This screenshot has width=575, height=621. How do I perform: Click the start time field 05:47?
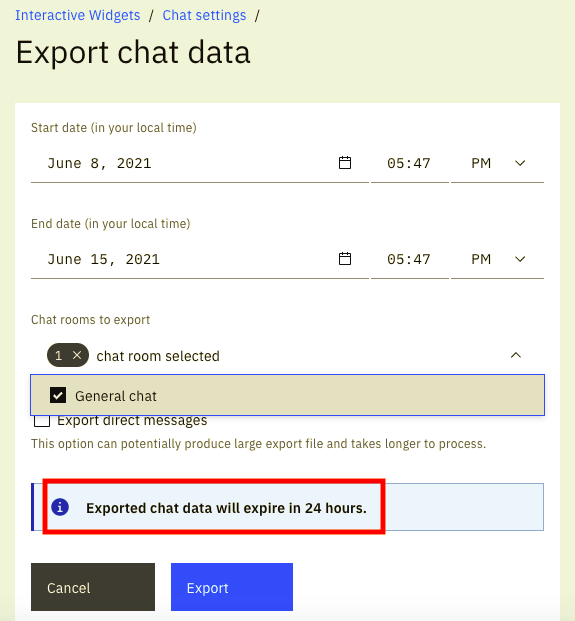(409, 163)
